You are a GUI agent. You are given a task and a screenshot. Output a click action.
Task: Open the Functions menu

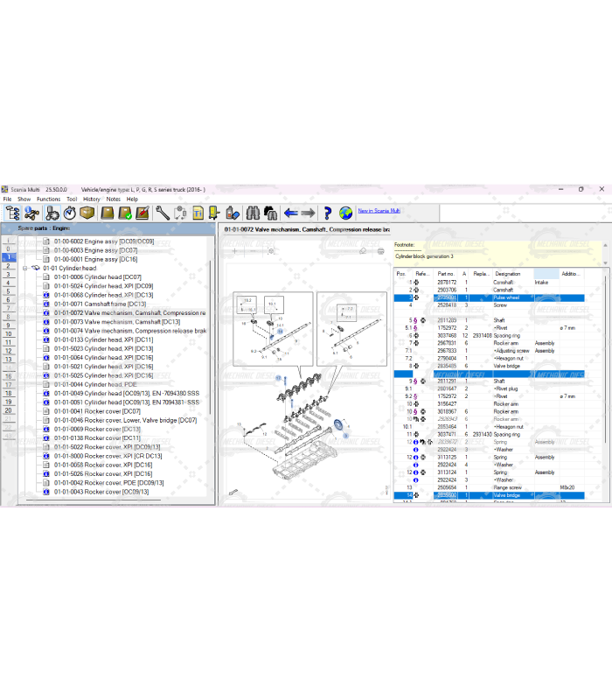48,199
